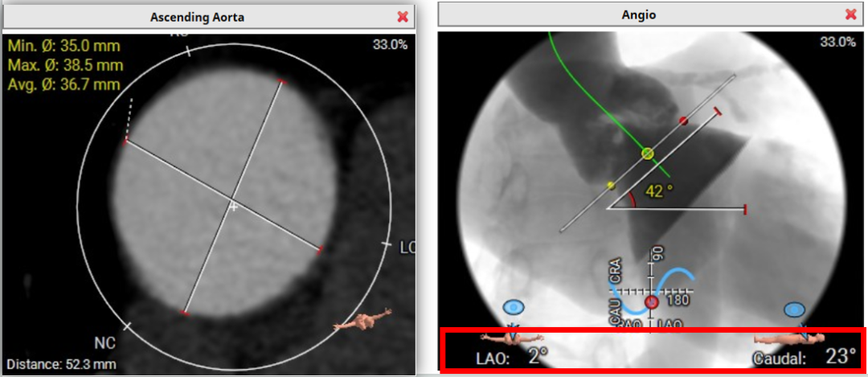The image size is (868, 377).
Task: Close the Angio panel
Action: click(851, 14)
